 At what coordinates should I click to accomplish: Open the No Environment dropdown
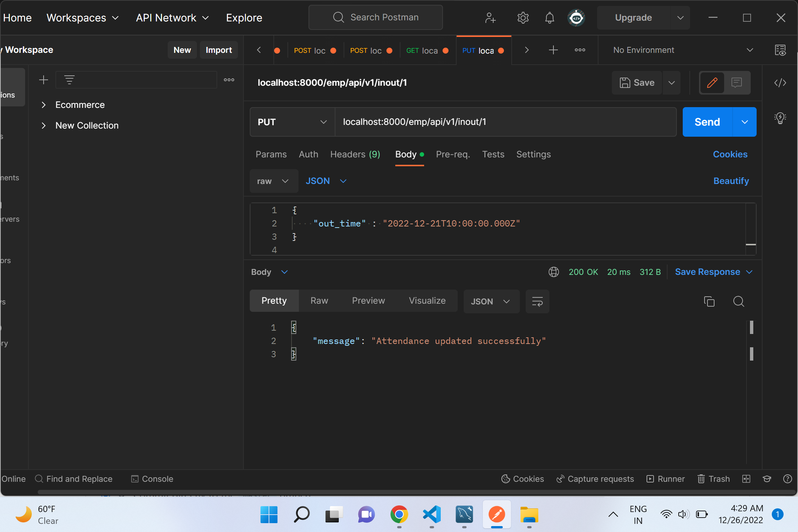tap(680, 50)
